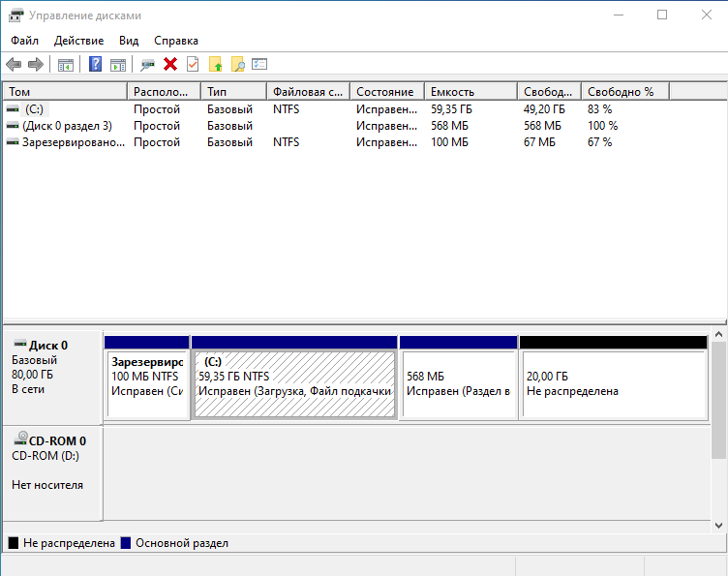Toggle the console tree pane icon

coord(66,65)
